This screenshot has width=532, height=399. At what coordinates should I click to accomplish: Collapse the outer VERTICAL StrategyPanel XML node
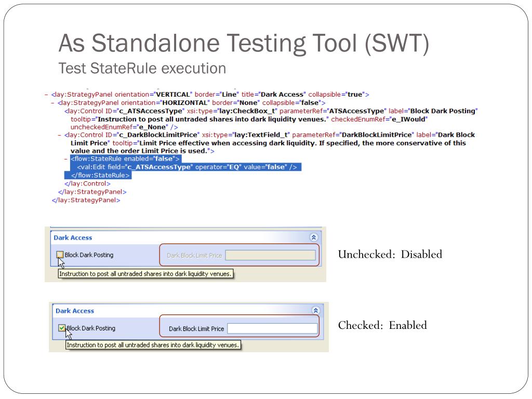pyautogui.click(x=46, y=95)
